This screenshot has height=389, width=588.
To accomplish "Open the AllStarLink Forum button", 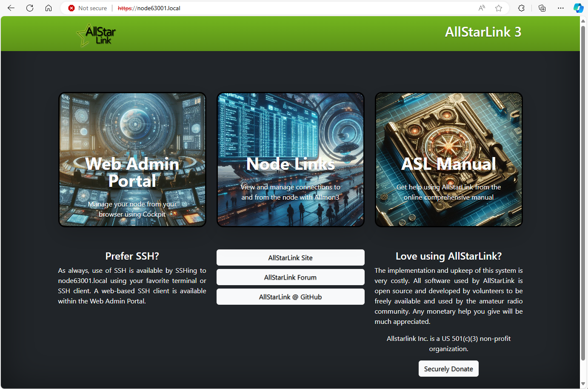I will point(291,277).
